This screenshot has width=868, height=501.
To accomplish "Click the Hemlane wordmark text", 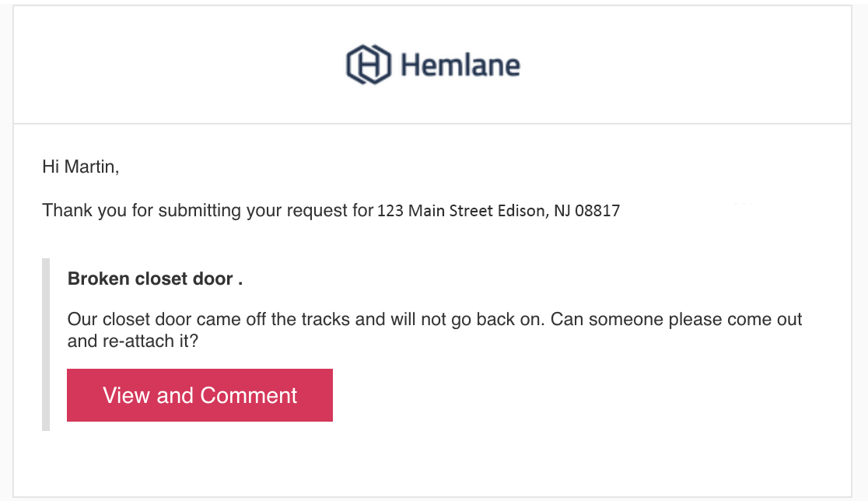I will (x=460, y=65).
